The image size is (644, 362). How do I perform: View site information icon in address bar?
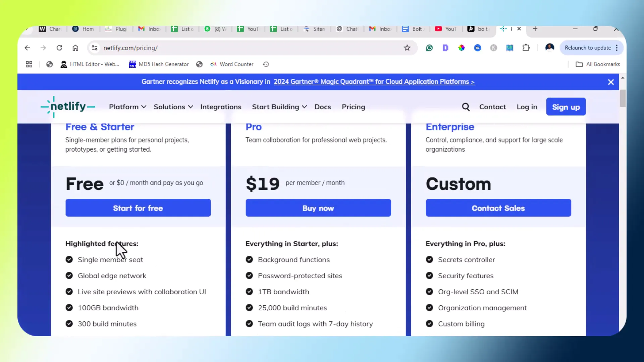click(95, 48)
